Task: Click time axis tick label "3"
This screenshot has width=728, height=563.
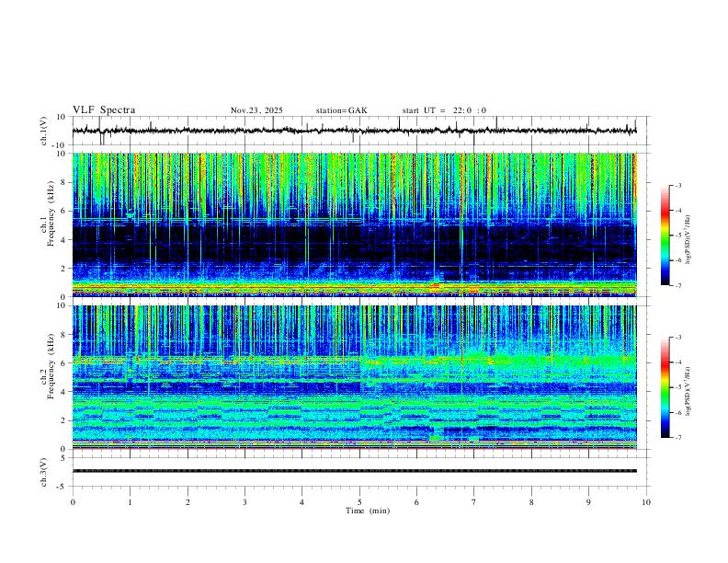Action: coord(245,502)
